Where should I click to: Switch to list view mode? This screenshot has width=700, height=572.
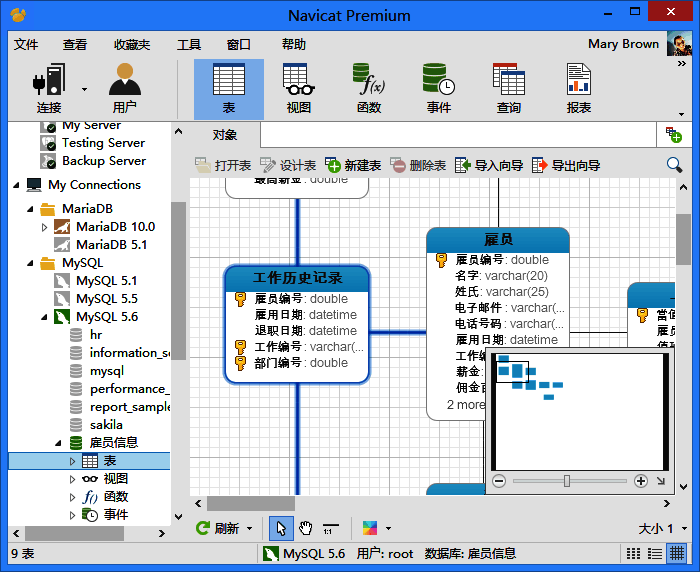633,553
